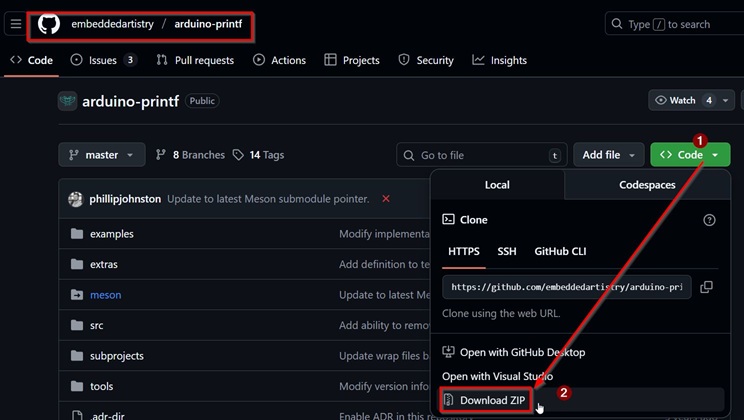The height and width of the screenshot is (420, 744).
Task: Click the Public visibility badge
Action: click(202, 101)
